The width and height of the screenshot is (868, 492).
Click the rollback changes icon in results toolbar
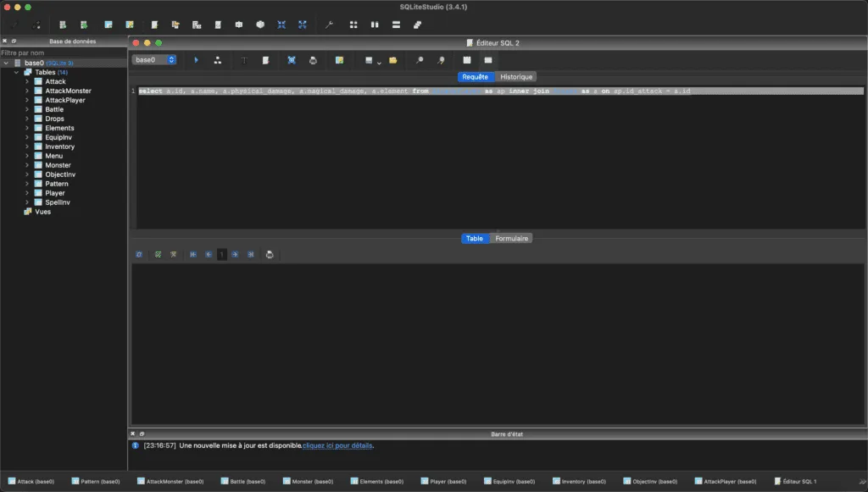click(x=173, y=254)
